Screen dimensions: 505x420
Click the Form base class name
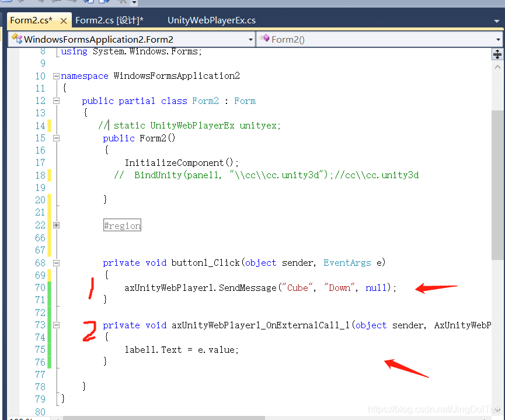[245, 101]
